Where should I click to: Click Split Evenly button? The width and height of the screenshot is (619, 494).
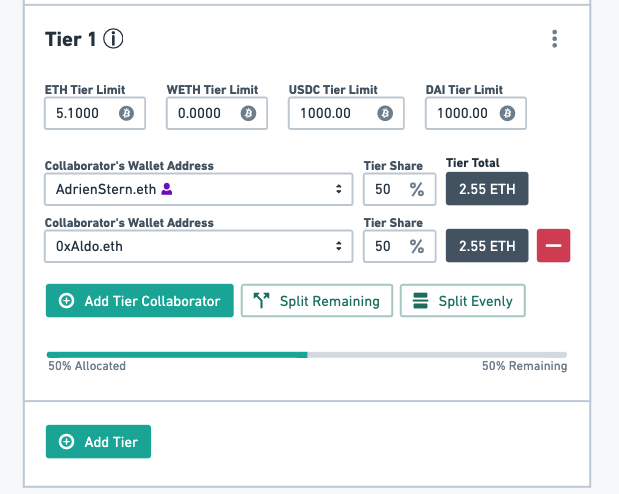[x=463, y=301]
